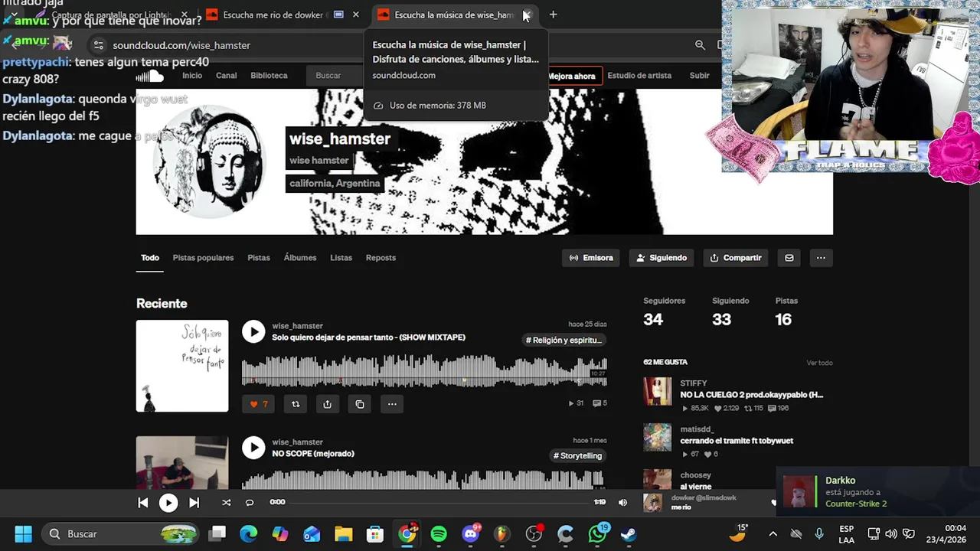Open WhatsApp from the taskbar
This screenshot has width=980, height=551.
(x=598, y=533)
